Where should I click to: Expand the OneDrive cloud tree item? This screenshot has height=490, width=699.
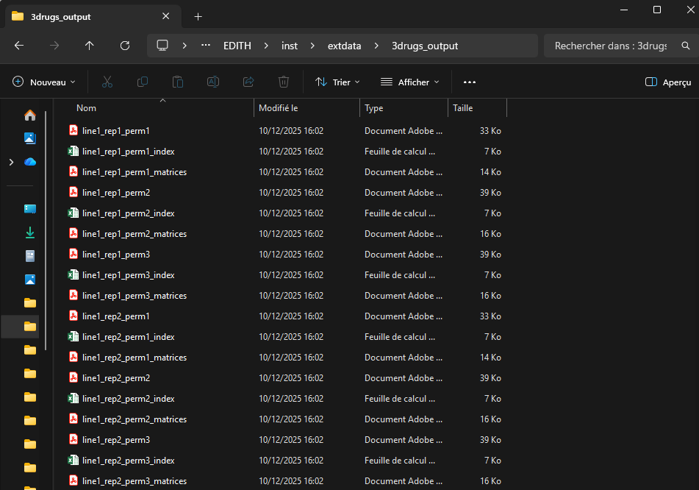pos(11,162)
